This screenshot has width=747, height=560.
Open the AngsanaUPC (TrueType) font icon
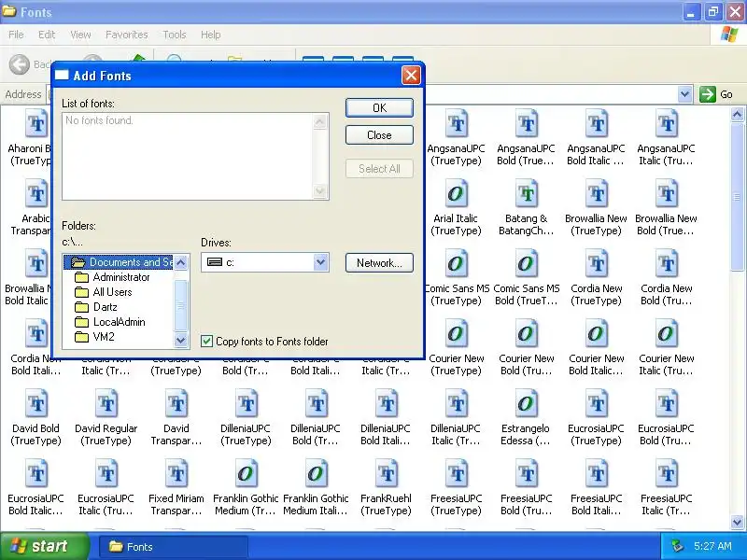(x=456, y=124)
